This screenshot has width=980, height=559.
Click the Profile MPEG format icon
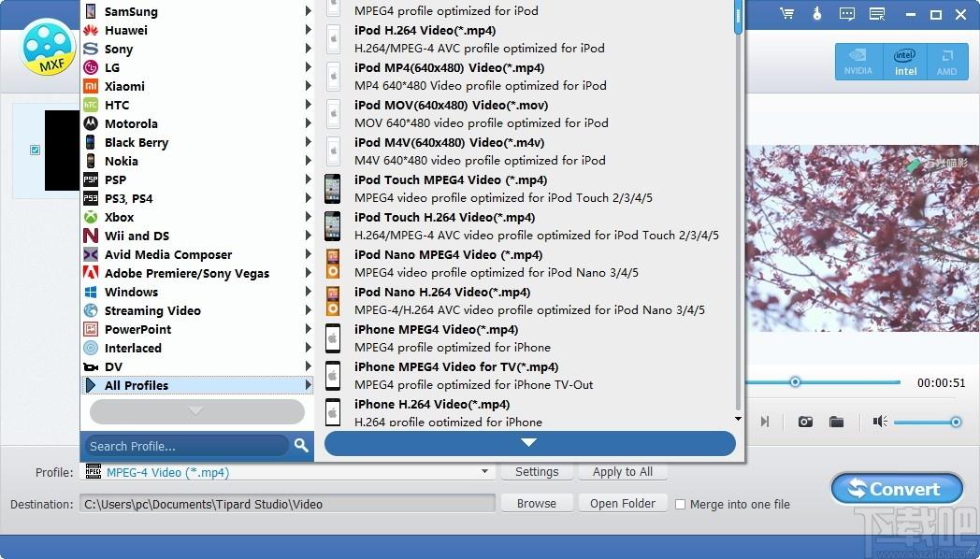pos(94,471)
